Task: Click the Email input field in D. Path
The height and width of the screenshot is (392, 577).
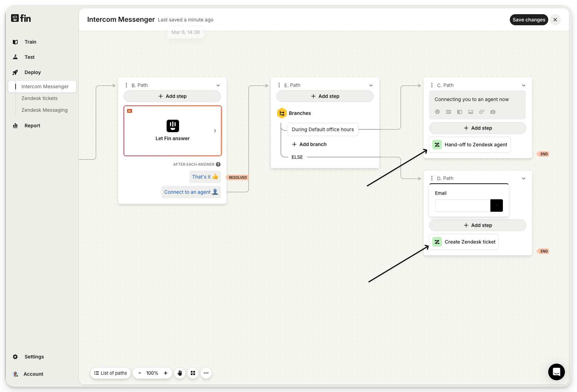Action: (462, 206)
